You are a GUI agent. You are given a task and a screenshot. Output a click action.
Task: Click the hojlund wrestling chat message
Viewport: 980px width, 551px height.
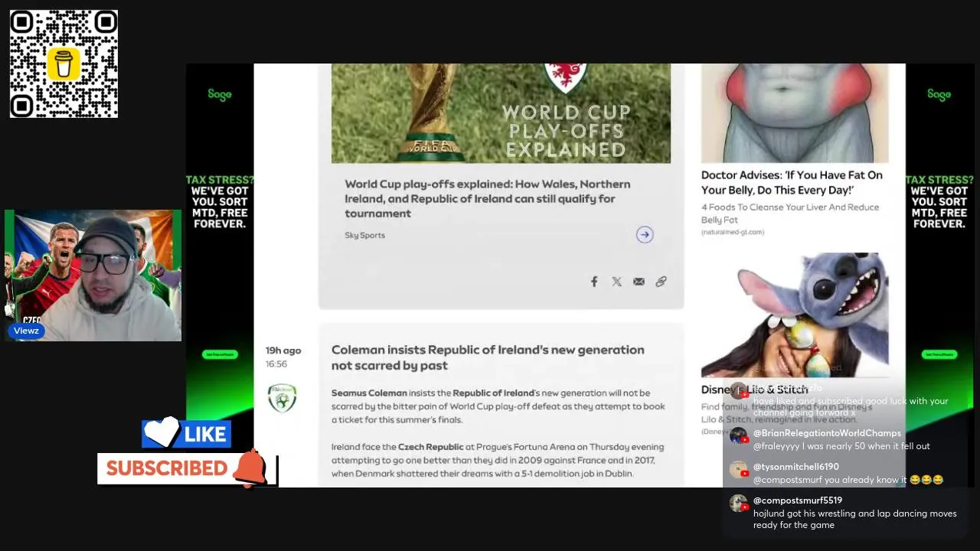point(854,519)
